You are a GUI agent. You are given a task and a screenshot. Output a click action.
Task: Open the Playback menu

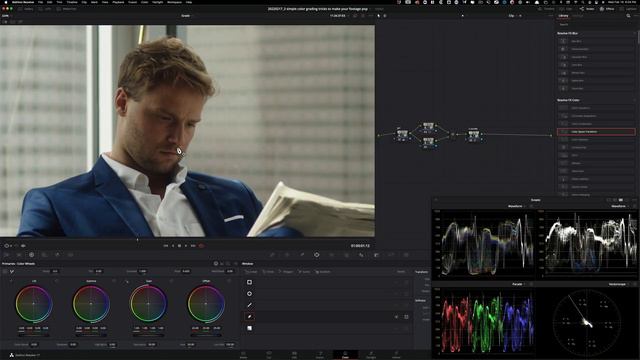point(118,2)
